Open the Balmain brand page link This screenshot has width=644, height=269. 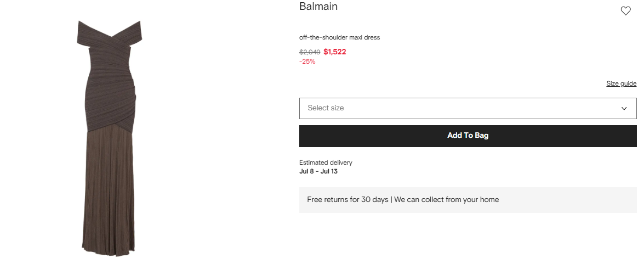(x=318, y=7)
